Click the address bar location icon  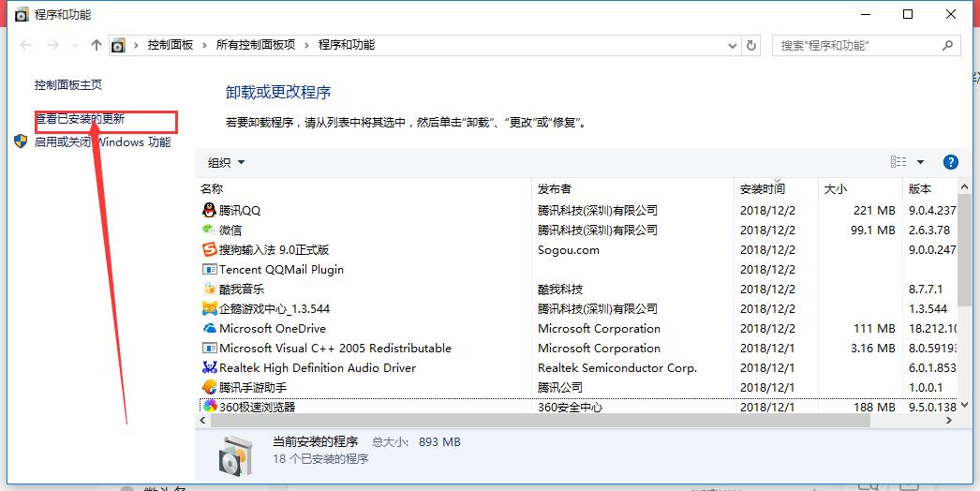(x=118, y=45)
